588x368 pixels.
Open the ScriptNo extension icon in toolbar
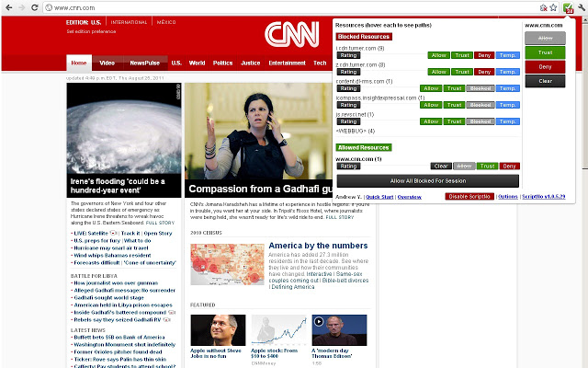click(x=568, y=8)
